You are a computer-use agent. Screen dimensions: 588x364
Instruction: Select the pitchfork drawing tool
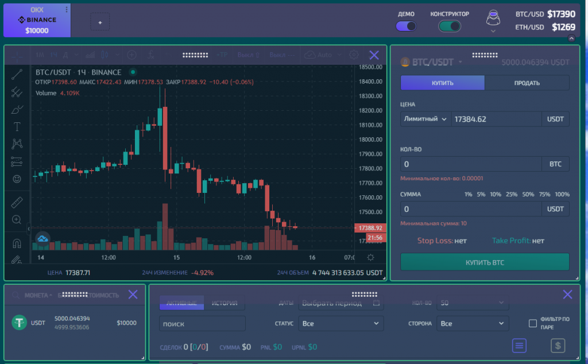click(17, 92)
